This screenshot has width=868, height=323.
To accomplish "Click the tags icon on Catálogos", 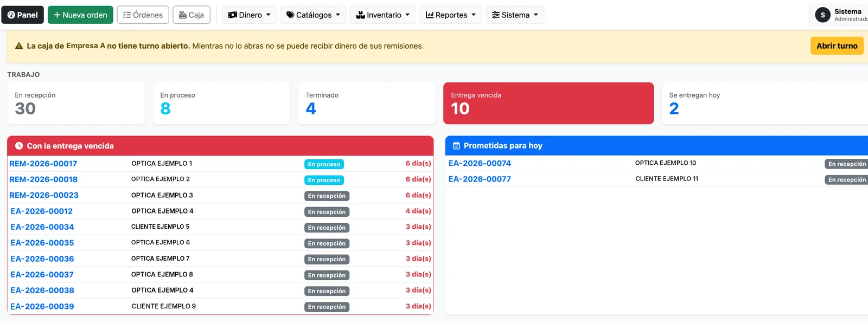I will pyautogui.click(x=290, y=15).
